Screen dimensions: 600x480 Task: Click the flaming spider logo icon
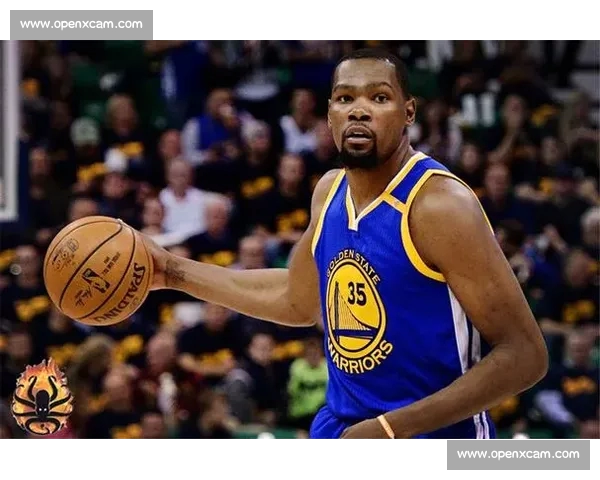[41, 397]
